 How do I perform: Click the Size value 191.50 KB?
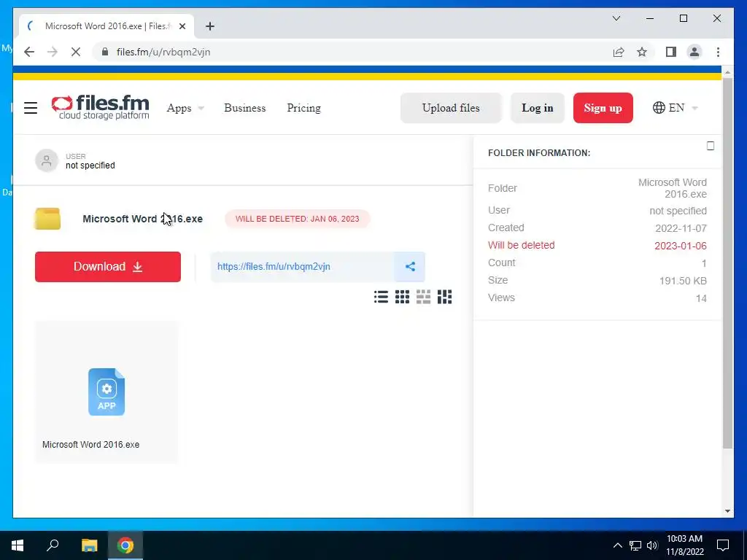pyautogui.click(x=683, y=281)
